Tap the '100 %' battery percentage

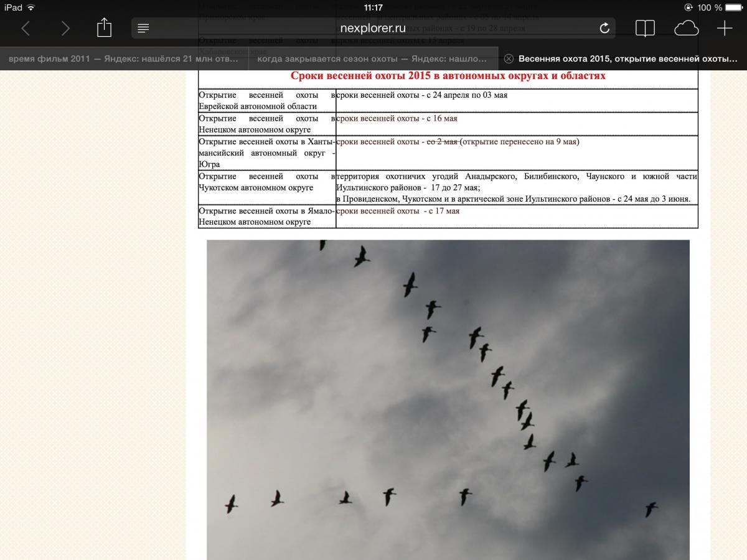coord(710,7)
